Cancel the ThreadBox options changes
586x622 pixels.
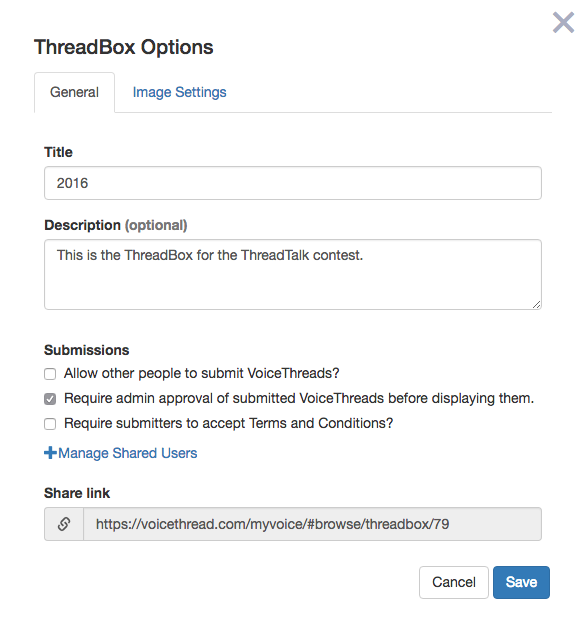coord(453,582)
